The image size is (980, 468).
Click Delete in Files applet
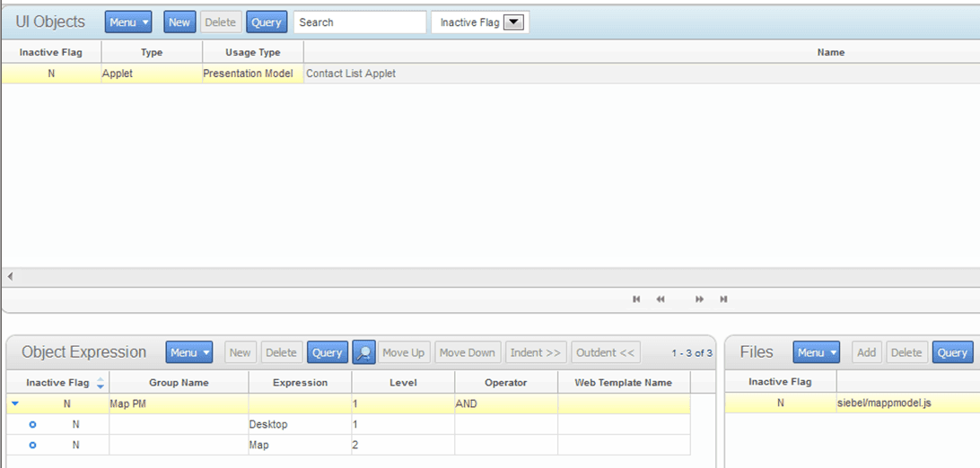(906, 352)
